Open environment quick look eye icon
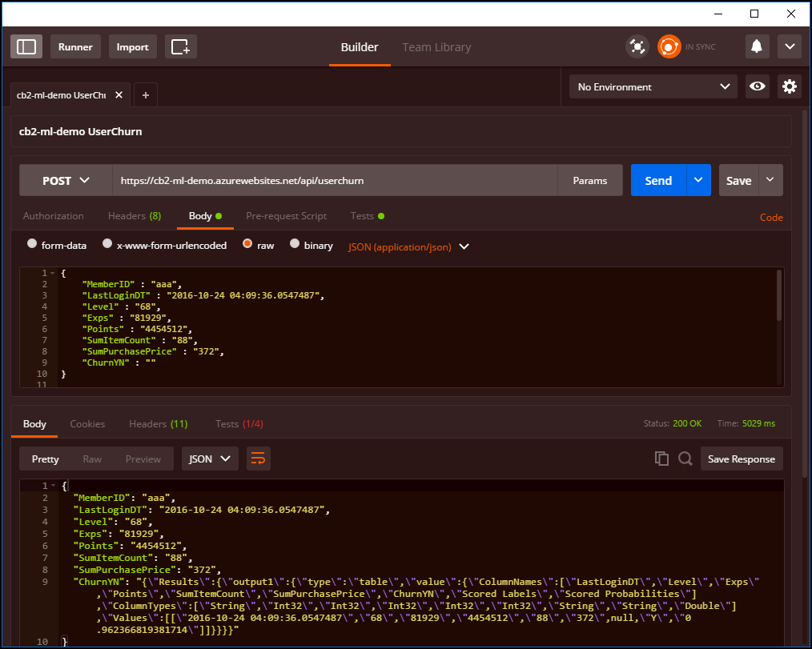The height and width of the screenshot is (649, 812). (757, 86)
